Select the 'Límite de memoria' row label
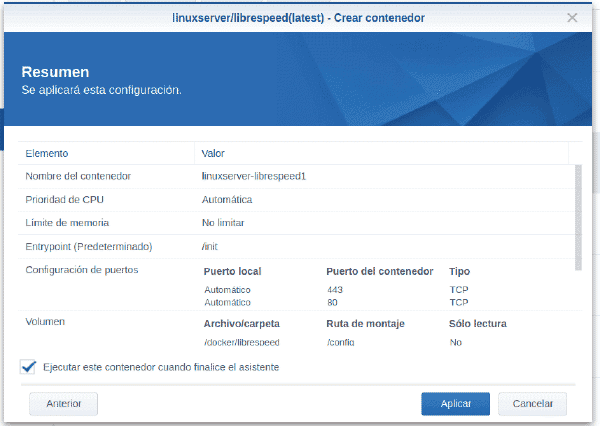 pyautogui.click(x=67, y=223)
